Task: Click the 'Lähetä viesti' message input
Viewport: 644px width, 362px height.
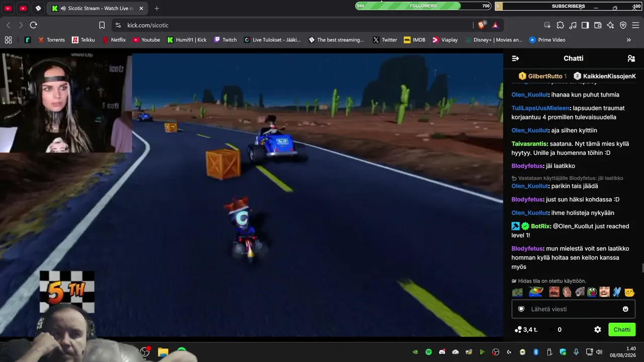Action: (573, 309)
